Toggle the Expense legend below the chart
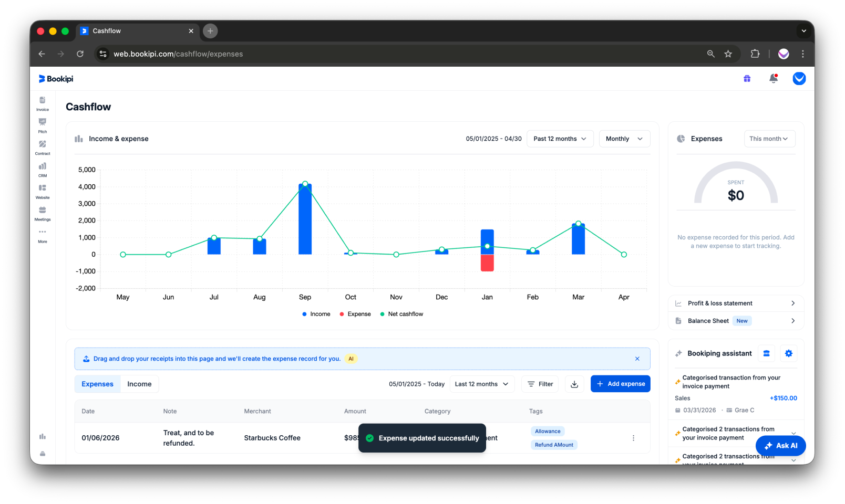 (355, 313)
